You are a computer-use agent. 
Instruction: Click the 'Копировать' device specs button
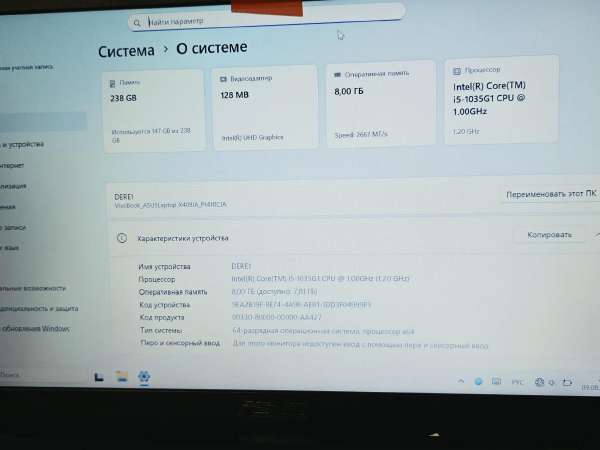click(x=549, y=235)
